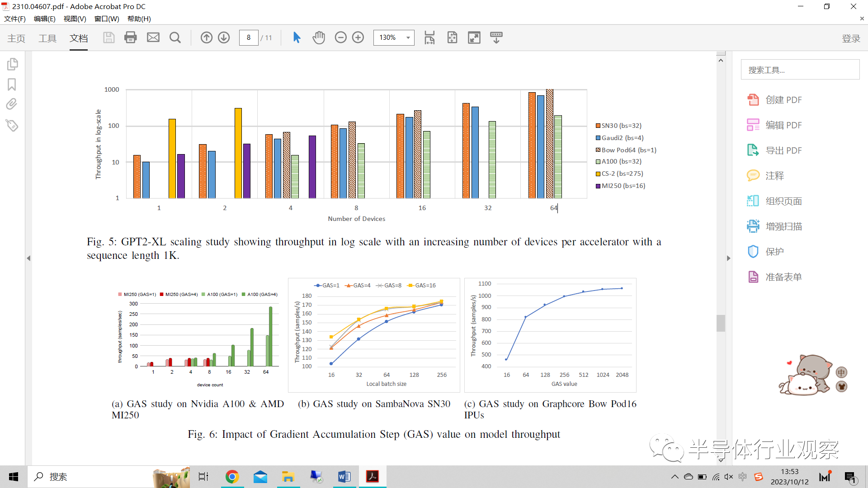
Task: Zoom out with the minus button
Action: 341,38
